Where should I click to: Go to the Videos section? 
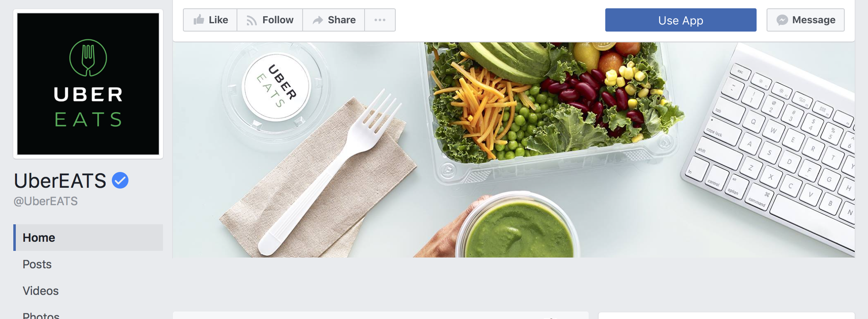pyautogui.click(x=41, y=291)
